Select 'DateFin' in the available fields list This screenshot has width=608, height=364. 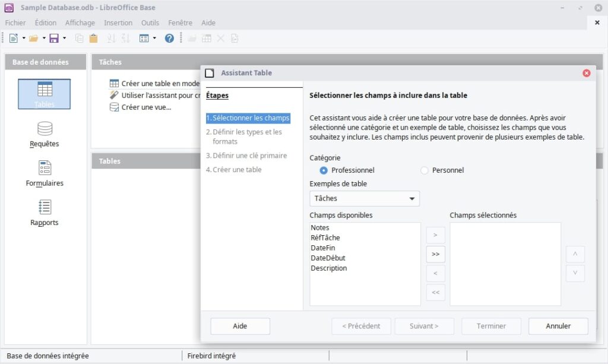coord(322,248)
